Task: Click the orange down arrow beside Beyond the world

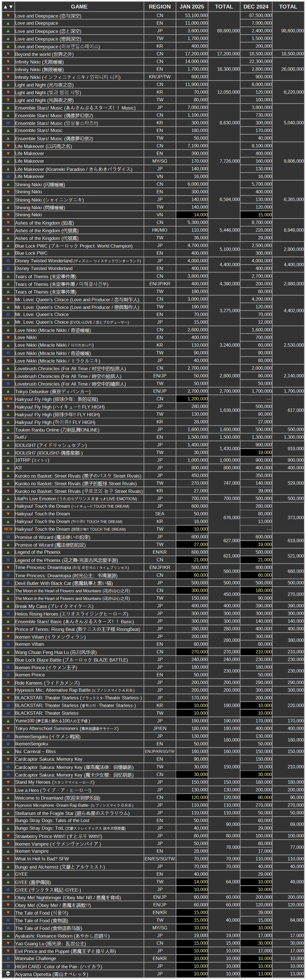Action: coord(8,54)
